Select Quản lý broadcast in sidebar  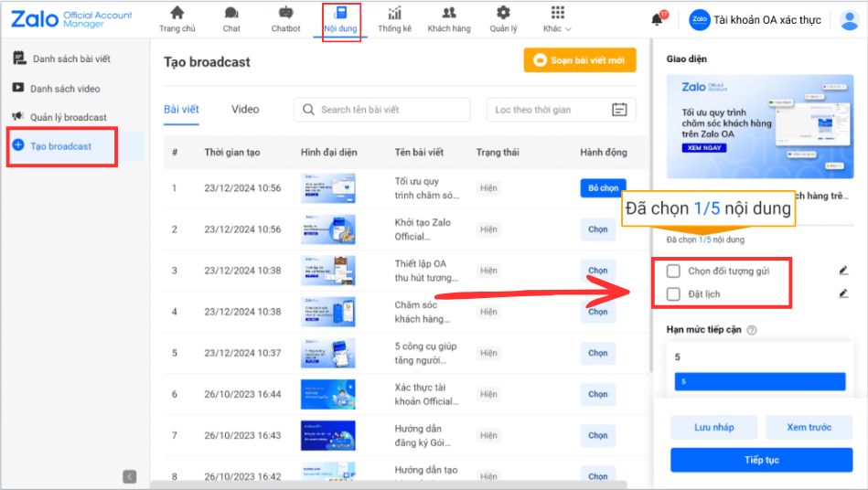pos(68,117)
